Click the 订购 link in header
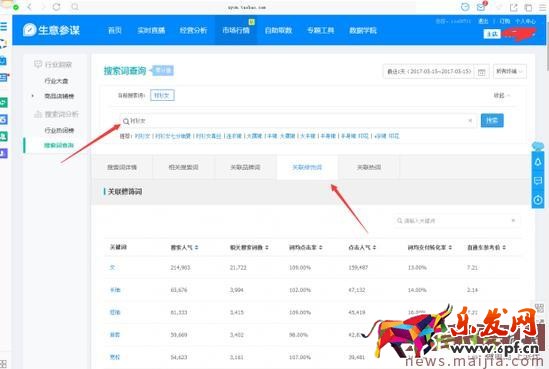549x369 pixels. tap(505, 21)
